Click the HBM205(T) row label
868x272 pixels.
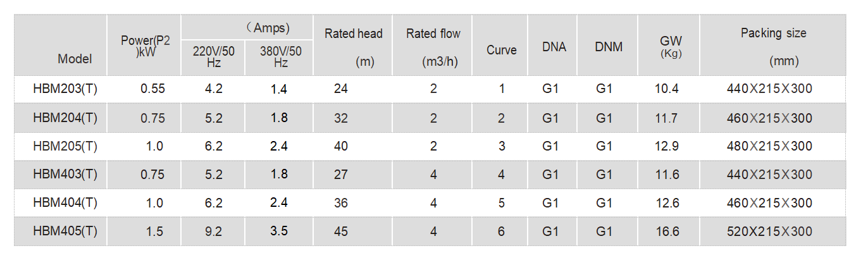point(65,146)
